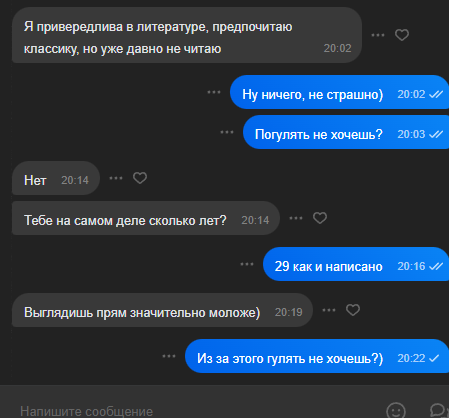Open options for 'Погулять не хочешь?' message
449x418 pixels.
tap(227, 132)
